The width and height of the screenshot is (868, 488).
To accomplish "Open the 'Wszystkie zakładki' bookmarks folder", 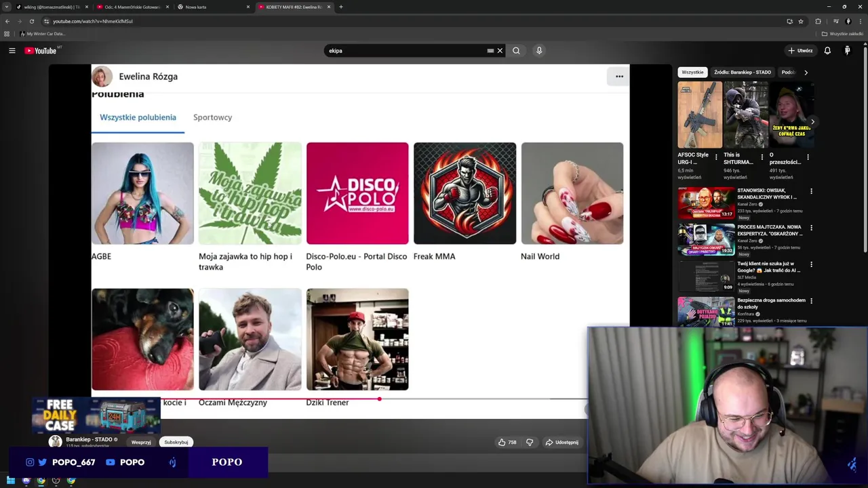I will coord(842,34).
